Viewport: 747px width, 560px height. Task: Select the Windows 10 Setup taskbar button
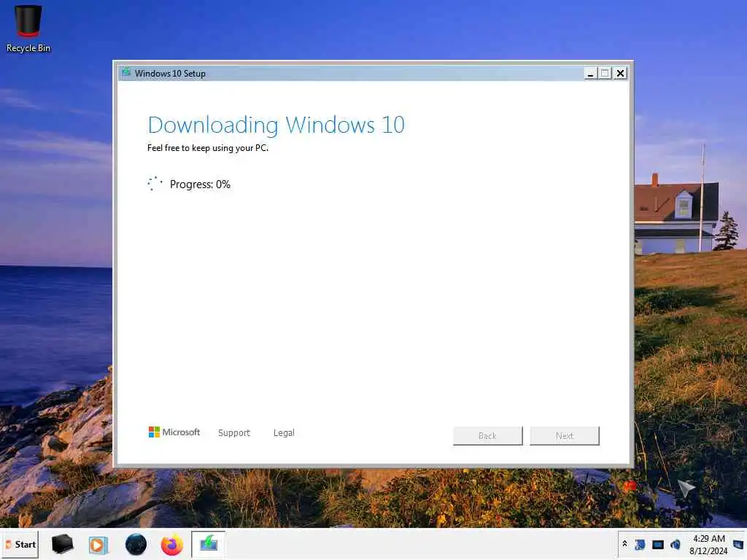click(208, 544)
